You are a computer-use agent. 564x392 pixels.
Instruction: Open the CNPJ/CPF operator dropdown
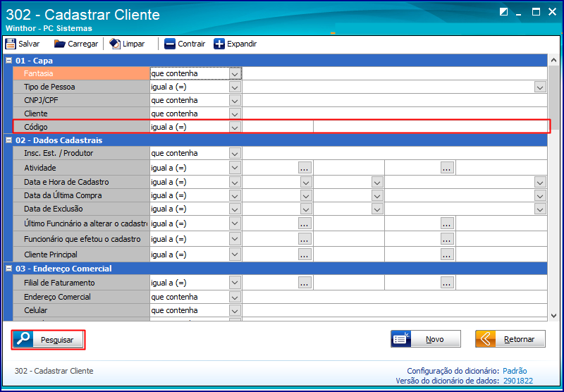coord(235,100)
